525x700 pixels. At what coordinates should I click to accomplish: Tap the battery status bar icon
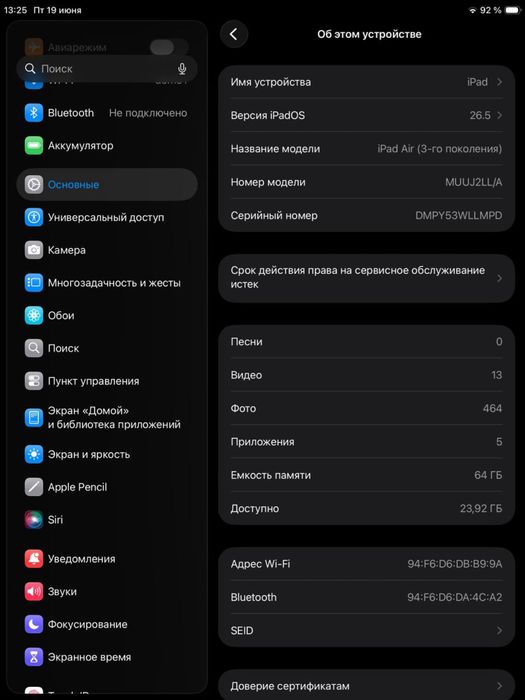pos(512,10)
